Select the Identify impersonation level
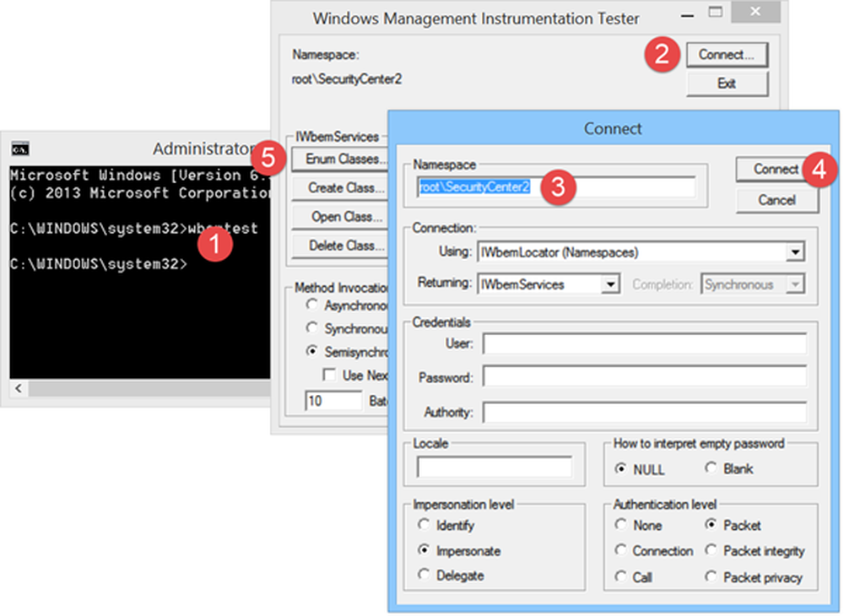 (424, 526)
